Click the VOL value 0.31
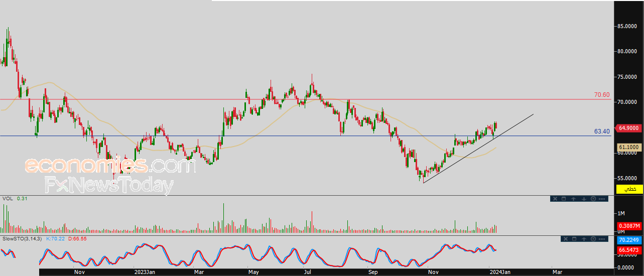 click(22, 199)
